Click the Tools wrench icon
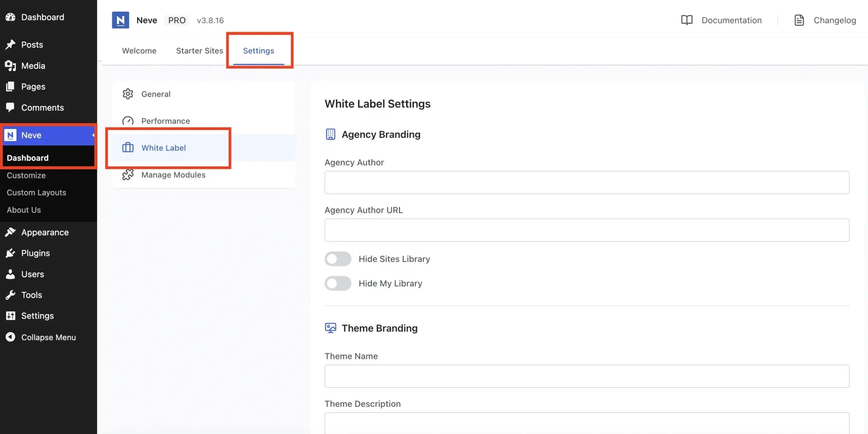Image resolution: width=868 pixels, height=434 pixels. click(x=11, y=295)
